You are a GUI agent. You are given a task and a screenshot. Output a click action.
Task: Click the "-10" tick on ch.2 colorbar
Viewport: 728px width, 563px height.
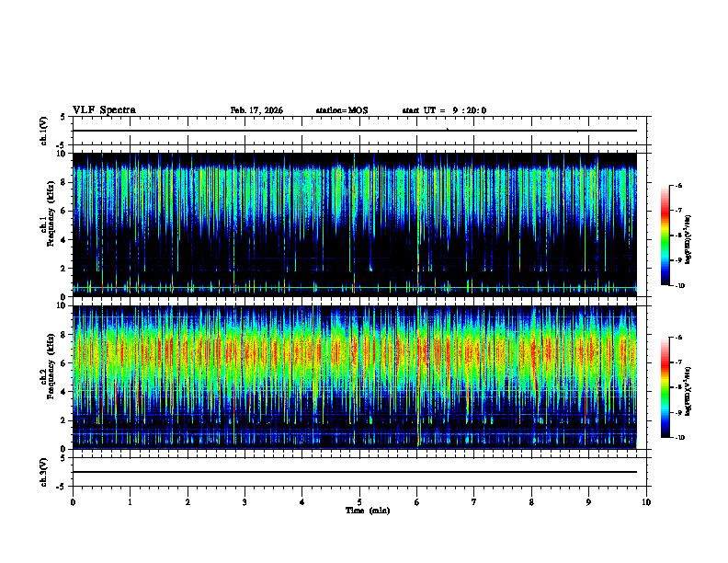pos(679,438)
